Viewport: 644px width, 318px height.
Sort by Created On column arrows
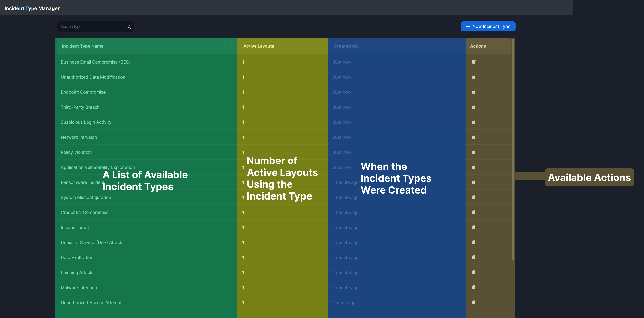[458, 46]
